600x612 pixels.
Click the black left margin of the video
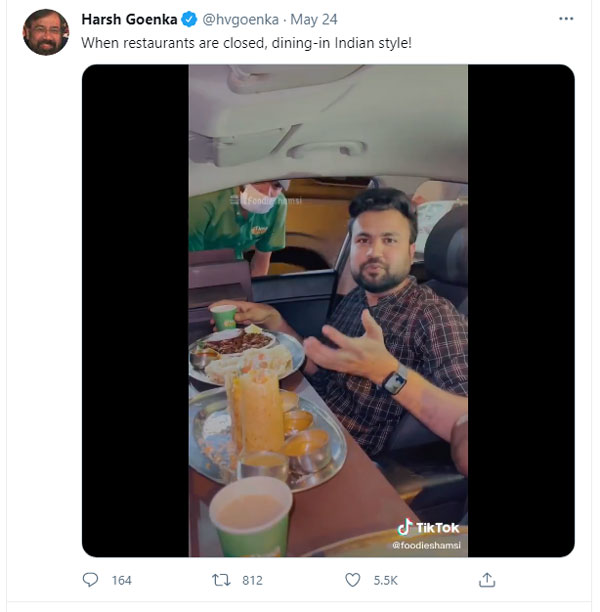point(135,310)
